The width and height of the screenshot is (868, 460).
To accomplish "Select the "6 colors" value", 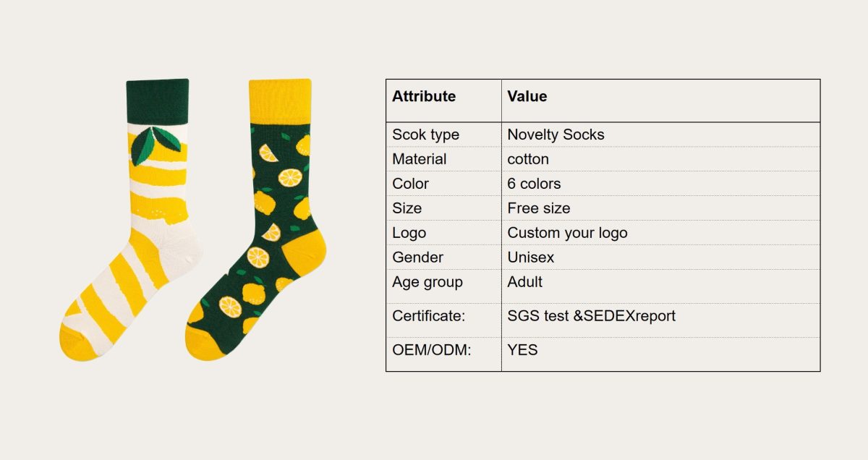I will [534, 184].
